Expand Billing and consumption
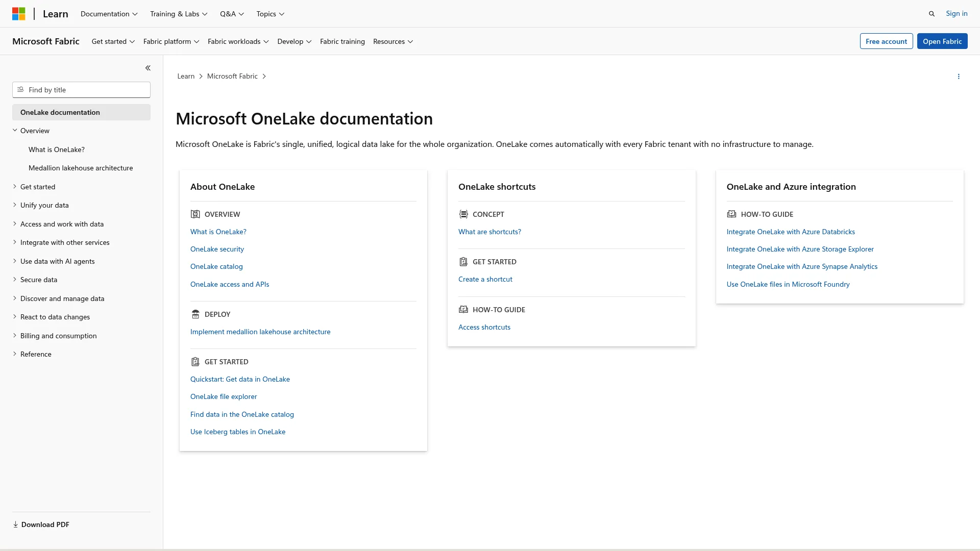This screenshot has height=551, width=980. [15, 336]
